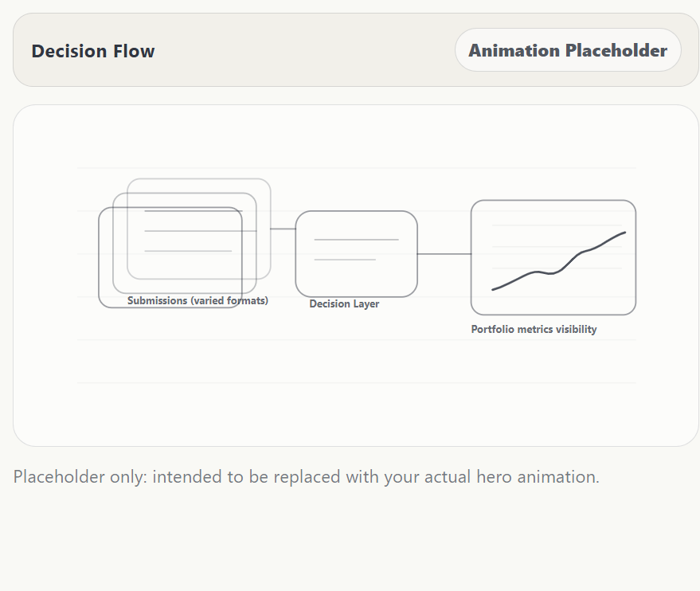Click the 'Placeholder only' caption text
The image size is (700, 591).
point(80,477)
